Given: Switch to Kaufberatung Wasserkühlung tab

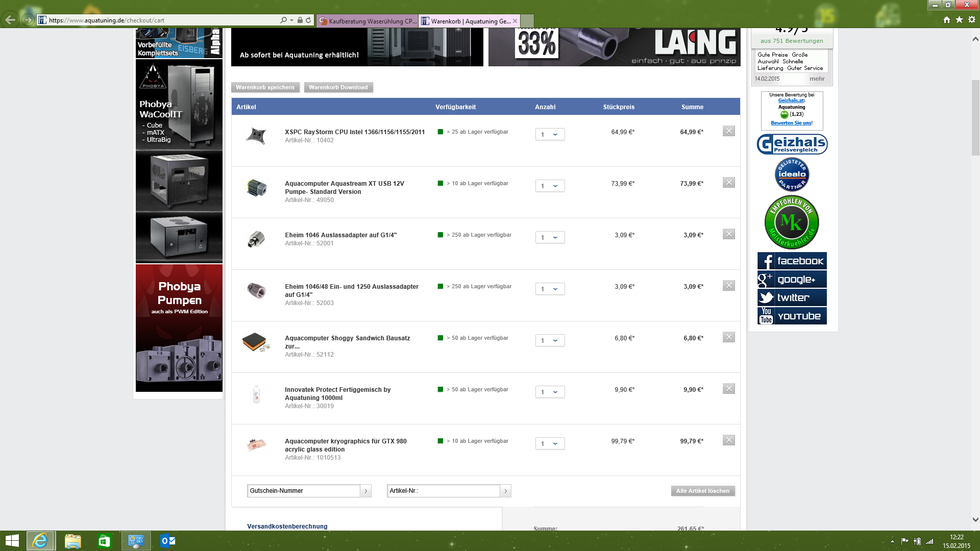Looking at the screenshot, I should 367,21.
